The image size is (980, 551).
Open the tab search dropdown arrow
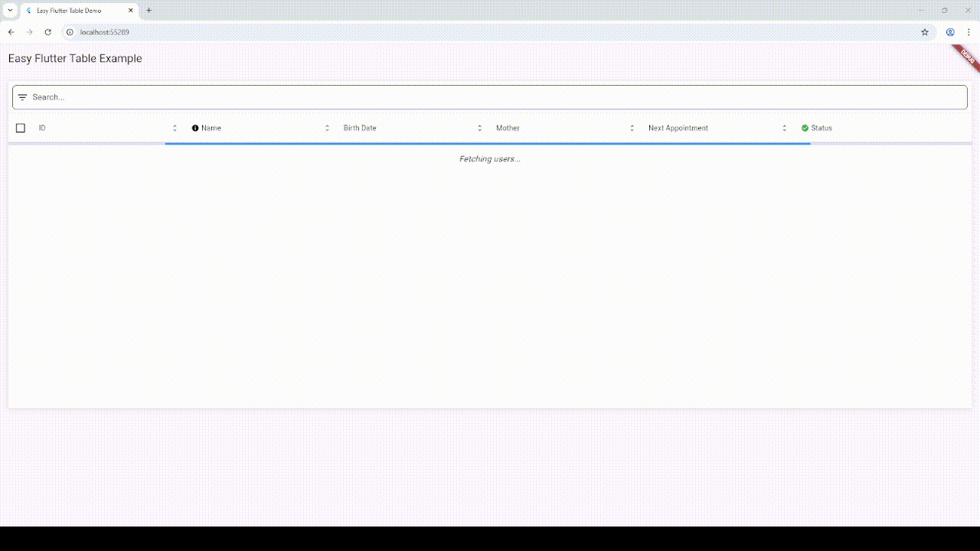[x=10, y=11]
